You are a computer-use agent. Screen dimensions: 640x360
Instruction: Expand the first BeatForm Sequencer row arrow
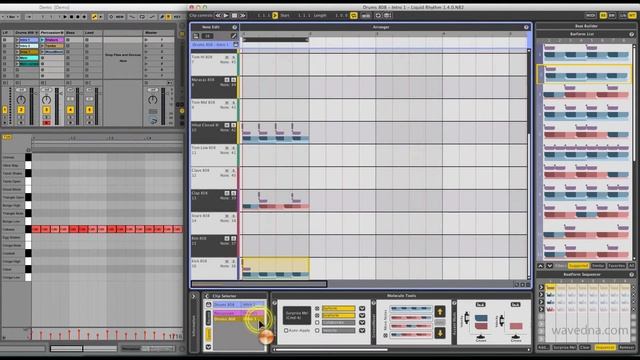pyautogui.click(x=541, y=287)
